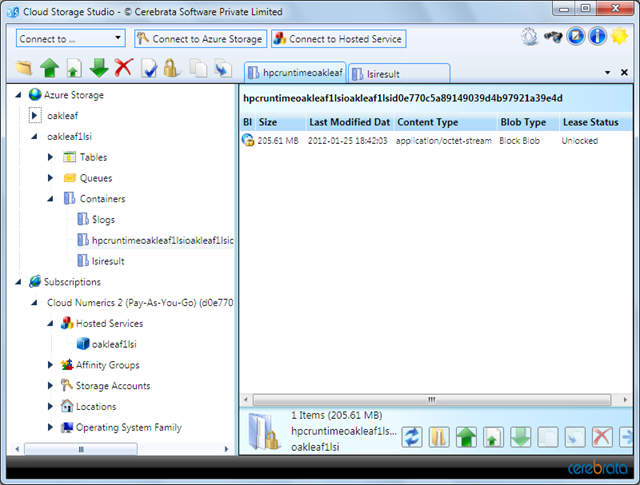This screenshot has height=485, width=640.
Task: Open settings via the gear icon
Action: pos(529,37)
